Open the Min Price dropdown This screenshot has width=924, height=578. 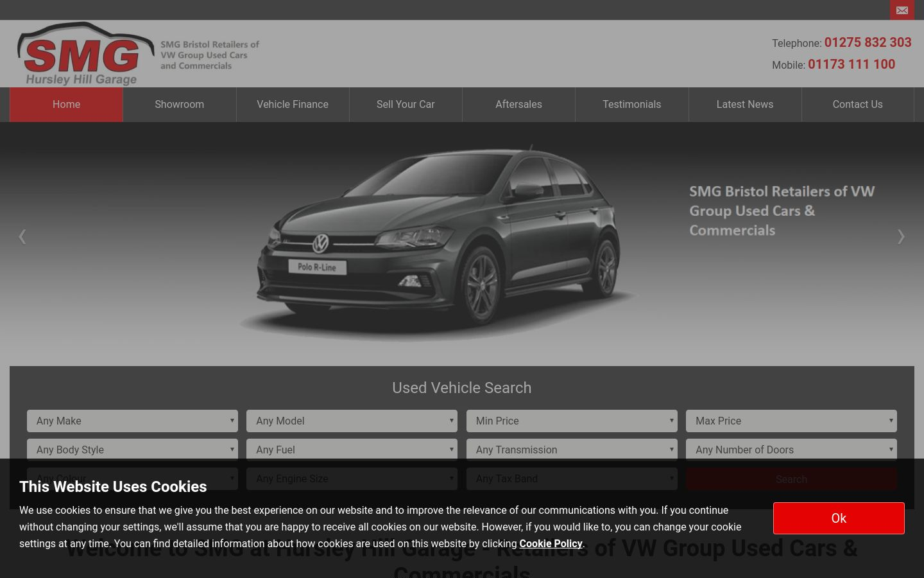[x=572, y=421]
